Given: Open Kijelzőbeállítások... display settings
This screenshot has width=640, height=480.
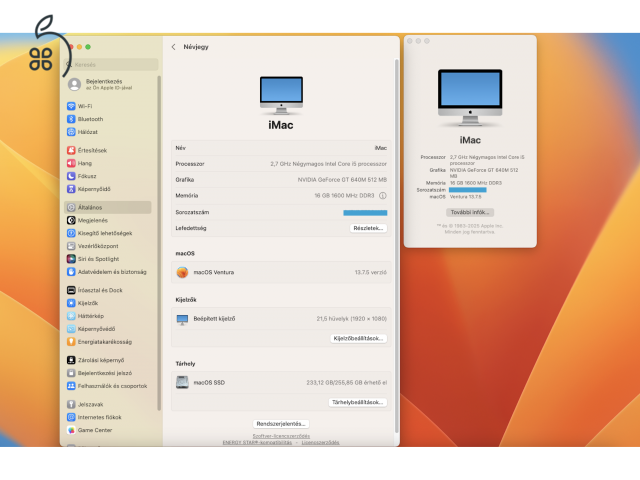Looking at the screenshot, I should click(x=358, y=338).
